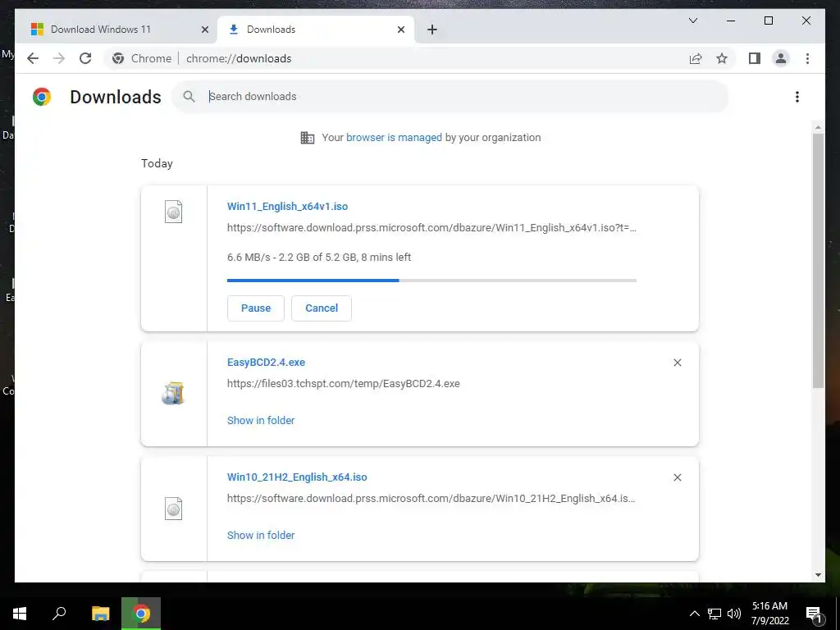840x630 pixels.
Task: Click the Win10 ISO source URL text
Action: point(431,498)
